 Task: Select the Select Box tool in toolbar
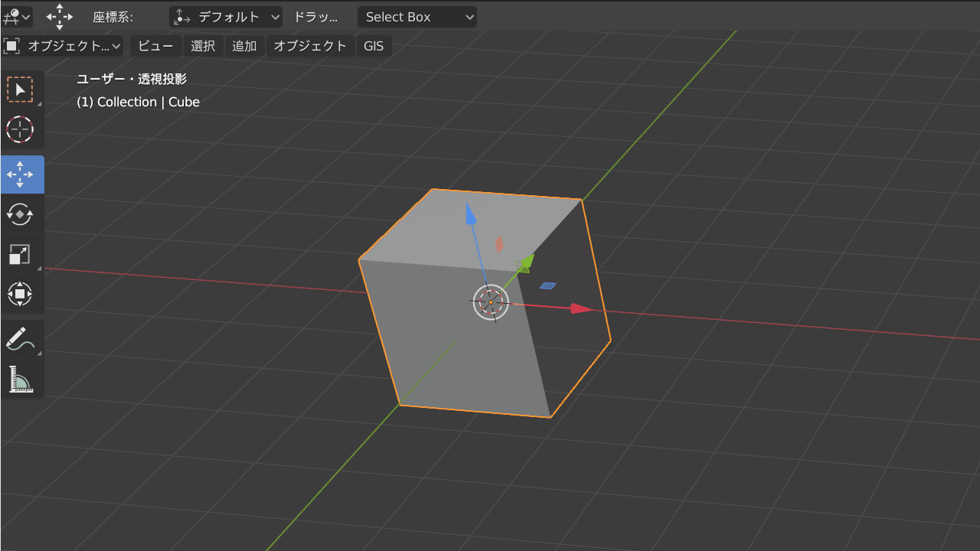20,90
